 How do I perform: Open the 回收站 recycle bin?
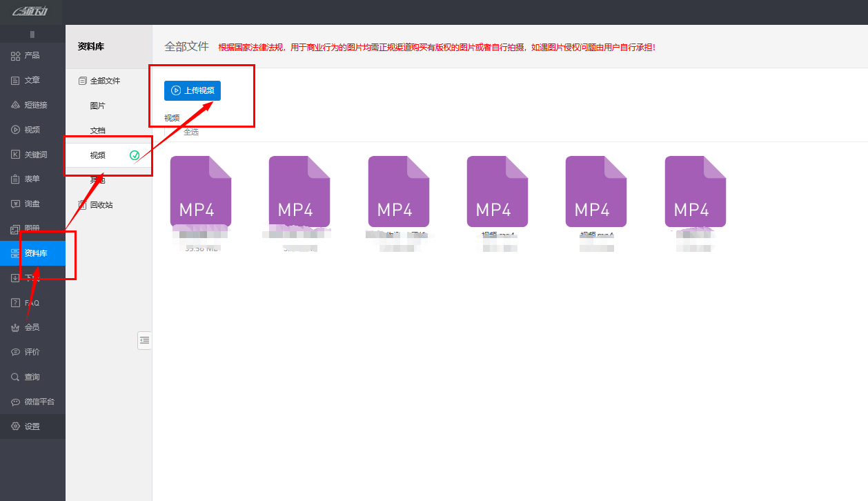pyautogui.click(x=101, y=205)
